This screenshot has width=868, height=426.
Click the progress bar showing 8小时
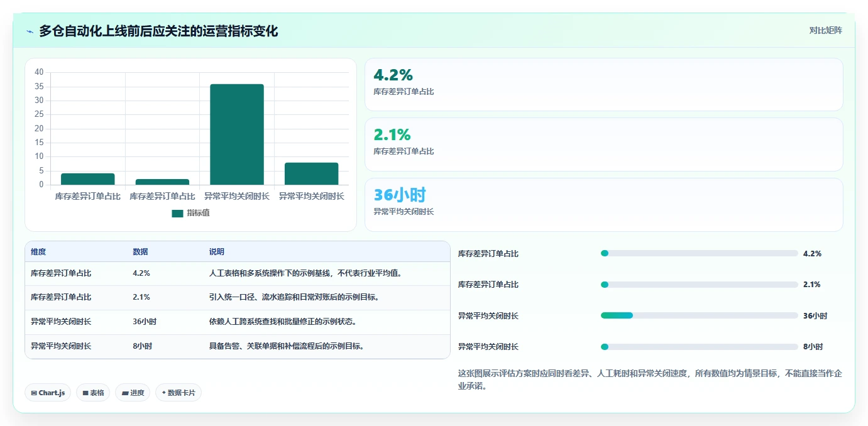[700, 347]
